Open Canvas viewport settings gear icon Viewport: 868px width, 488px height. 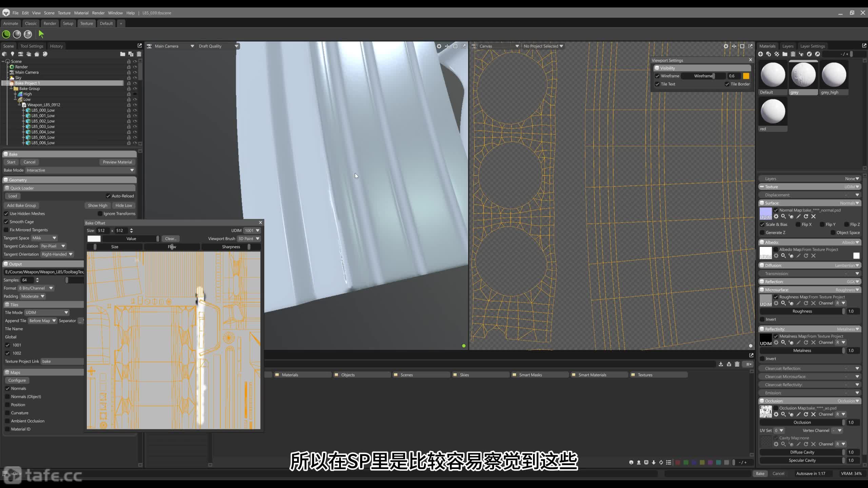click(726, 46)
